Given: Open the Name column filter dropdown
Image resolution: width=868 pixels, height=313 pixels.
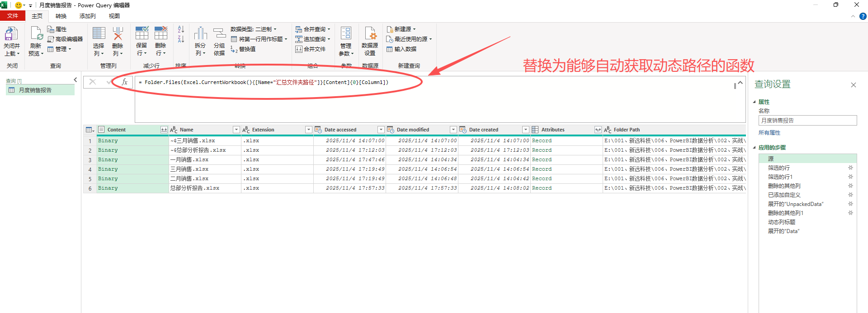Looking at the screenshot, I should [236, 130].
